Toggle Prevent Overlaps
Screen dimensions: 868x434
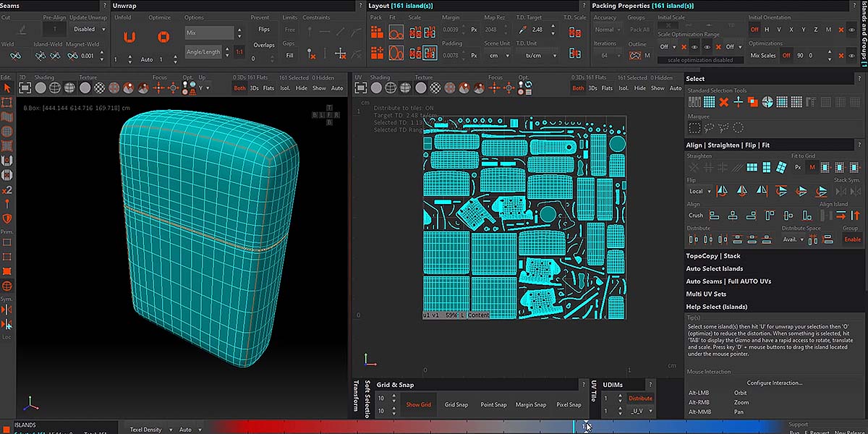[x=264, y=45]
